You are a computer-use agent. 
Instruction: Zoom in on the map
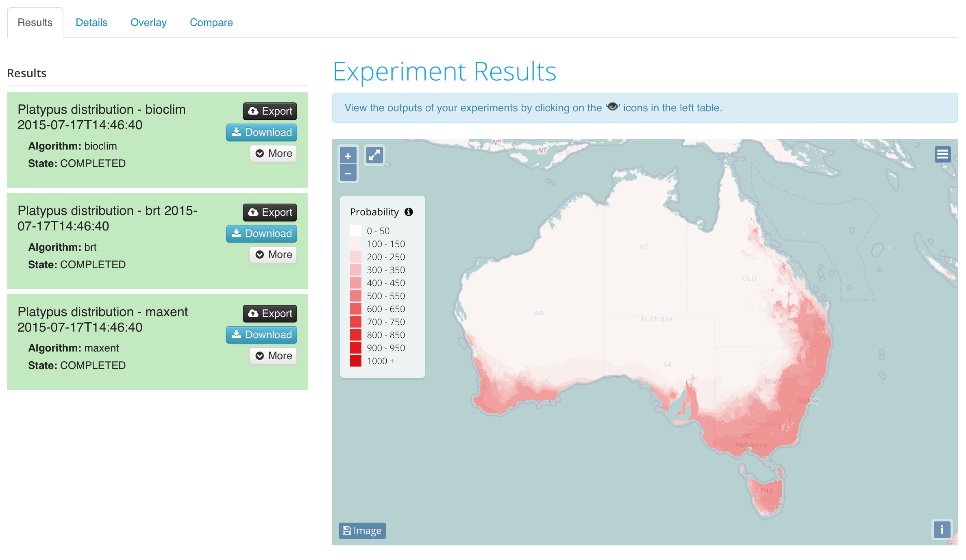[x=348, y=156]
